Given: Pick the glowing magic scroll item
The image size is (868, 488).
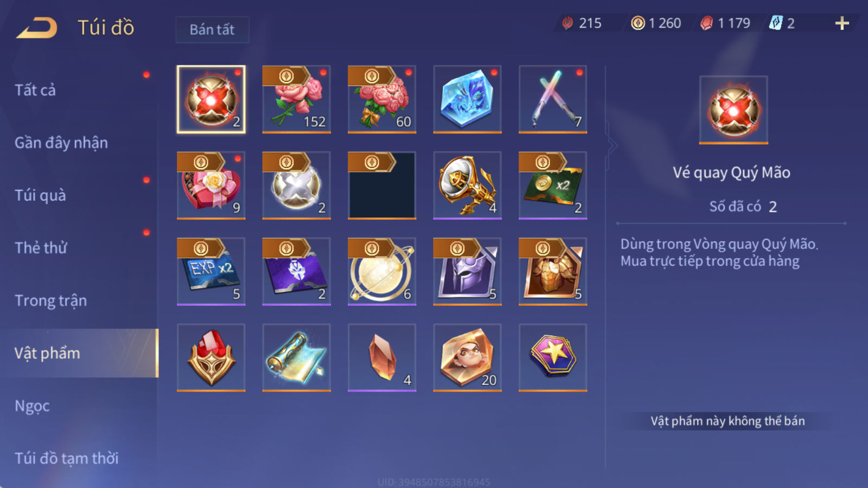Looking at the screenshot, I should (x=296, y=358).
